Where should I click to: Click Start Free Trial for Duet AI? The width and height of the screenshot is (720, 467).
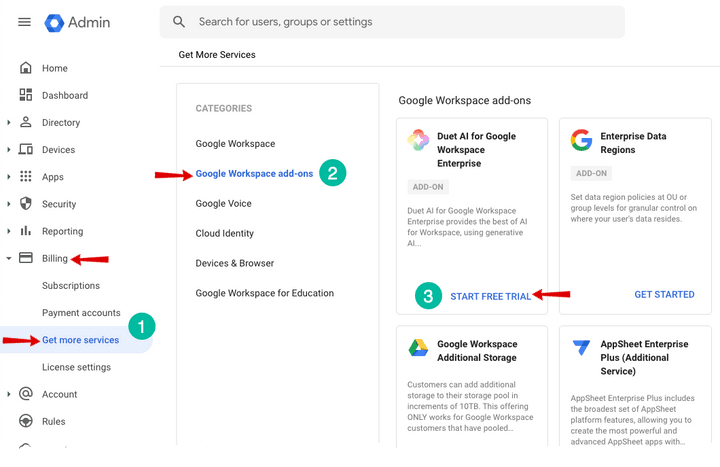(x=490, y=296)
